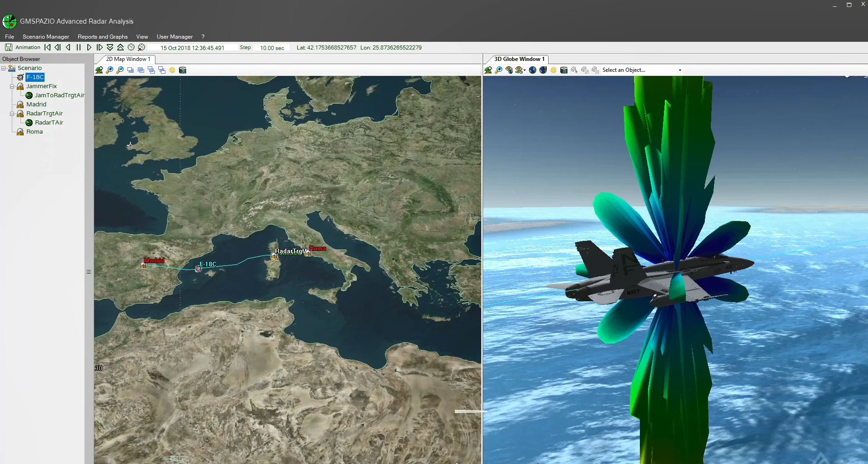Click the Step value field 10.00 sec
Screen dimensions: 868x464
coord(272,48)
